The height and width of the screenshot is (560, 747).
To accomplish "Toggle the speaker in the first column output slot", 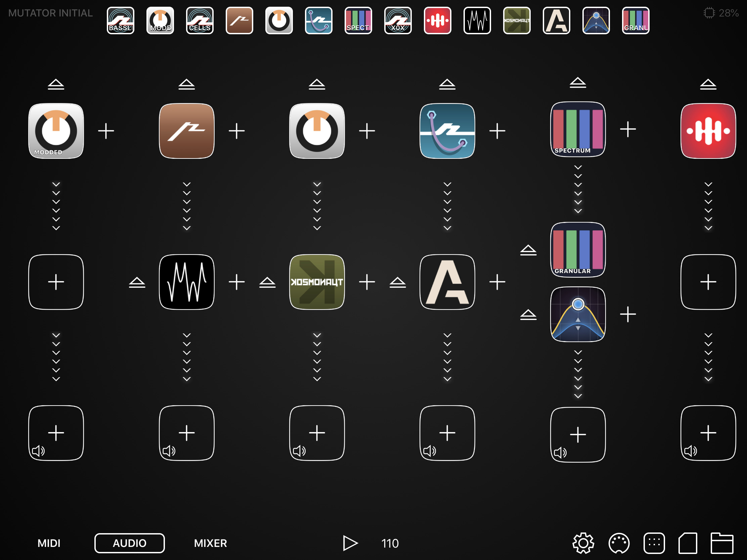I will (38, 451).
